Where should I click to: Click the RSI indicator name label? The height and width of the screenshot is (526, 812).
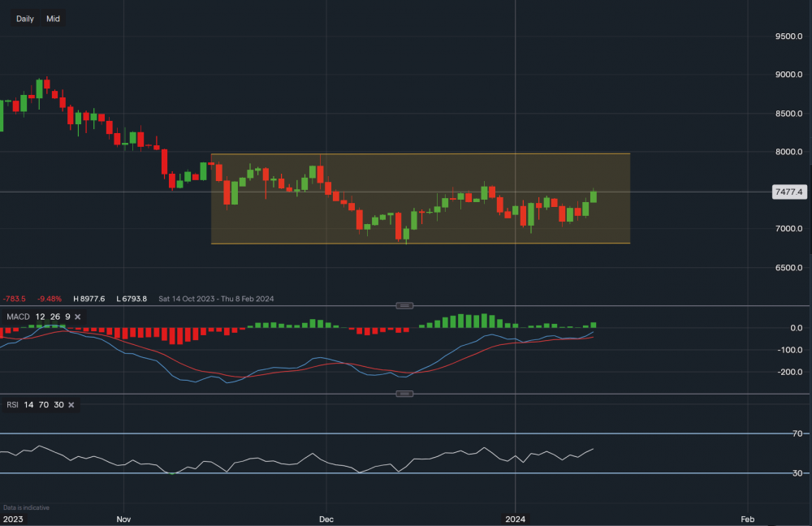[11, 404]
